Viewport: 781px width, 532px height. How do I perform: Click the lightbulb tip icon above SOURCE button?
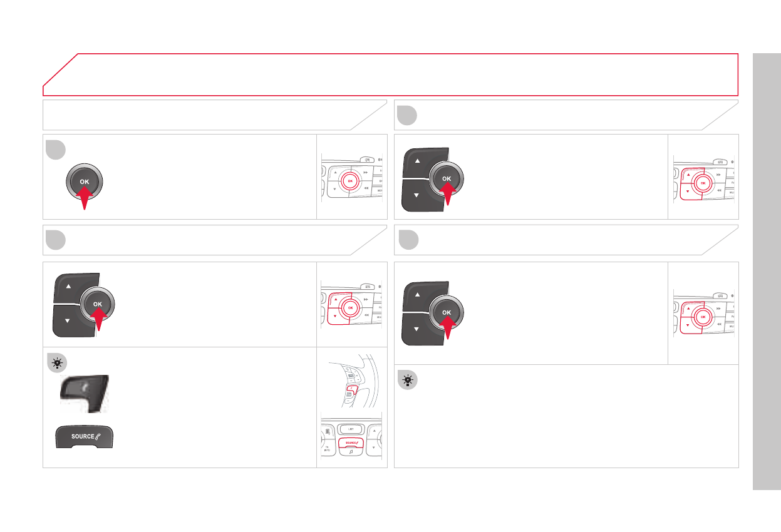[x=58, y=362]
